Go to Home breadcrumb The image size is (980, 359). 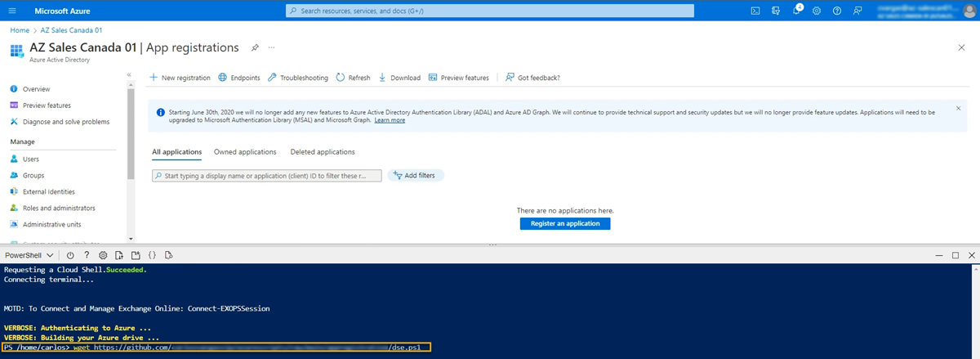point(20,30)
